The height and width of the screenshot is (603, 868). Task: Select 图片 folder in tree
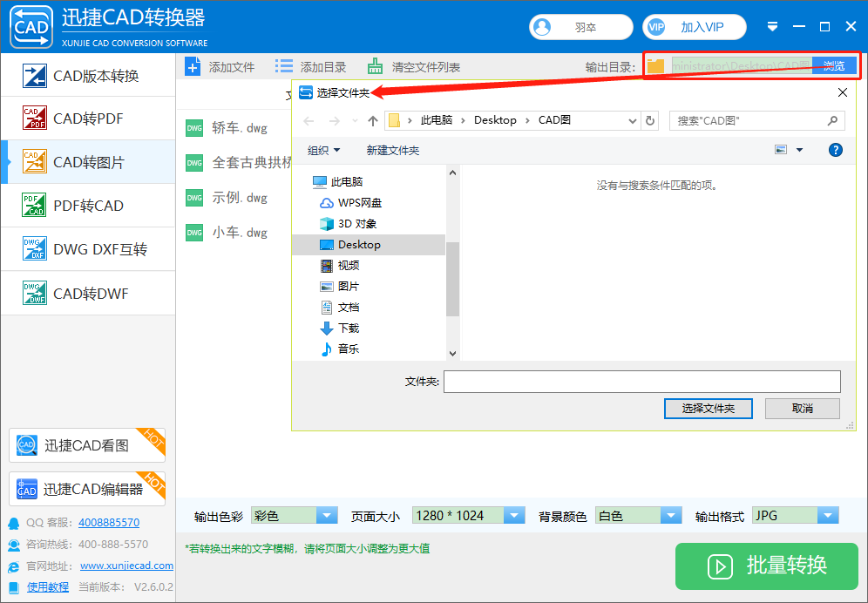340,287
